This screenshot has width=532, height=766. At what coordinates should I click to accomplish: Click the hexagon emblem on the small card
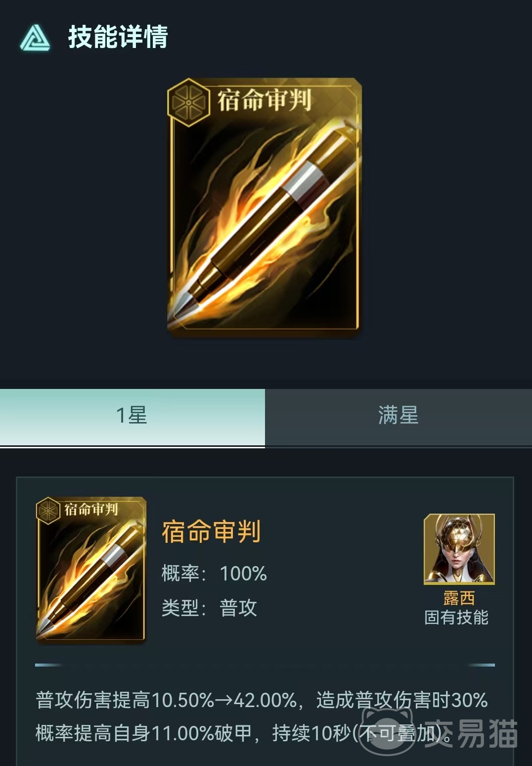tap(48, 511)
